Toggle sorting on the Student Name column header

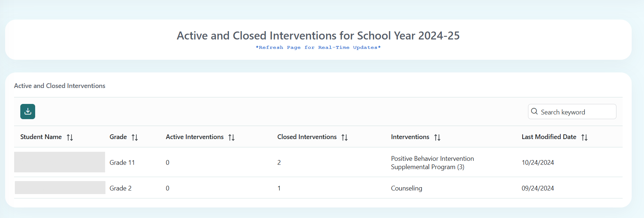click(x=41, y=137)
